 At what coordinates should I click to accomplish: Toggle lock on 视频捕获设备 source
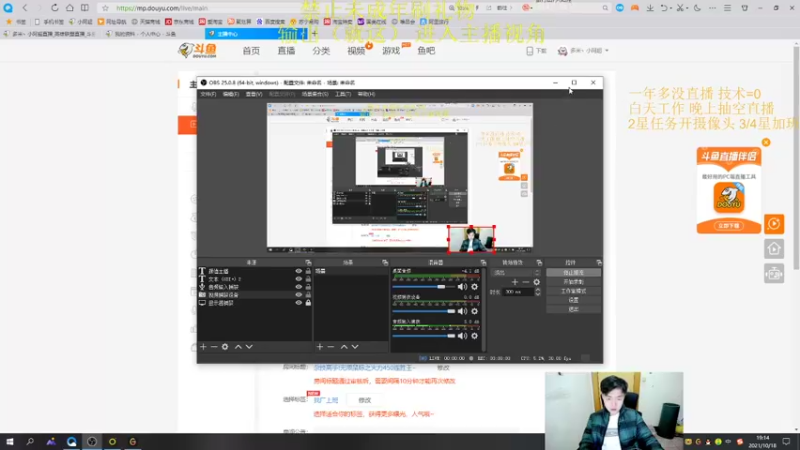tap(308, 295)
